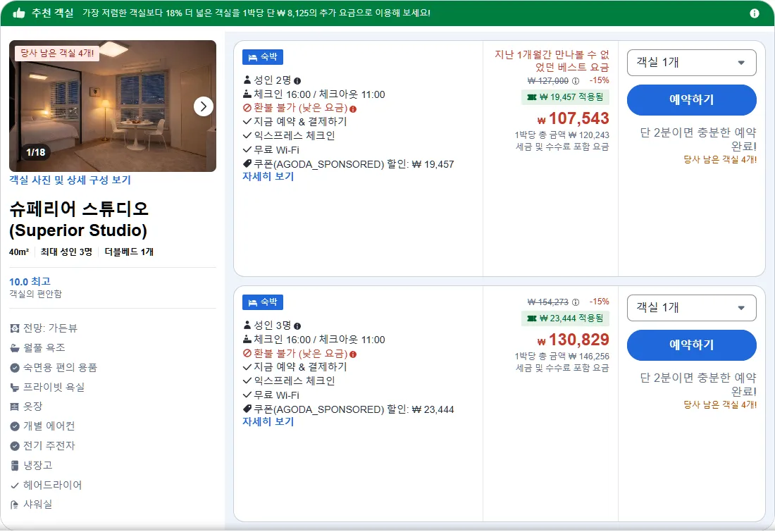Click info icon beside 성인 2명
The height and width of the screenshot is (532, 775).
click(297, 80)
